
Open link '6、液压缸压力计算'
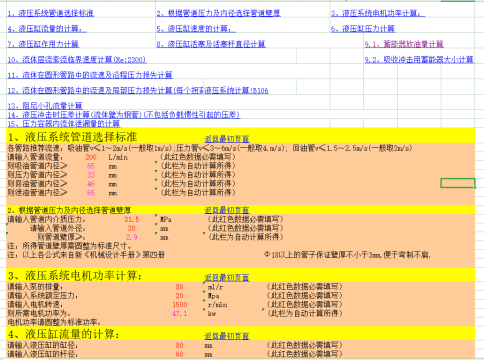[363, 29]
